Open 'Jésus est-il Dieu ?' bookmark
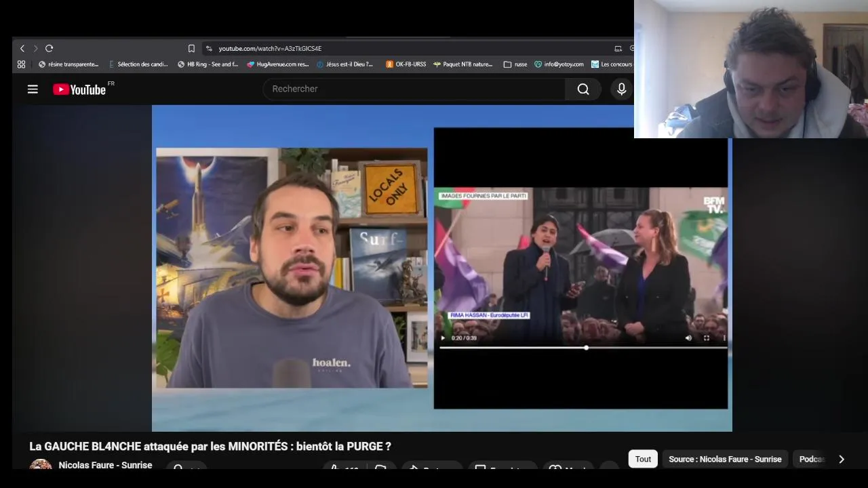This screenshot has height=488, width=868. coord(344,64)
